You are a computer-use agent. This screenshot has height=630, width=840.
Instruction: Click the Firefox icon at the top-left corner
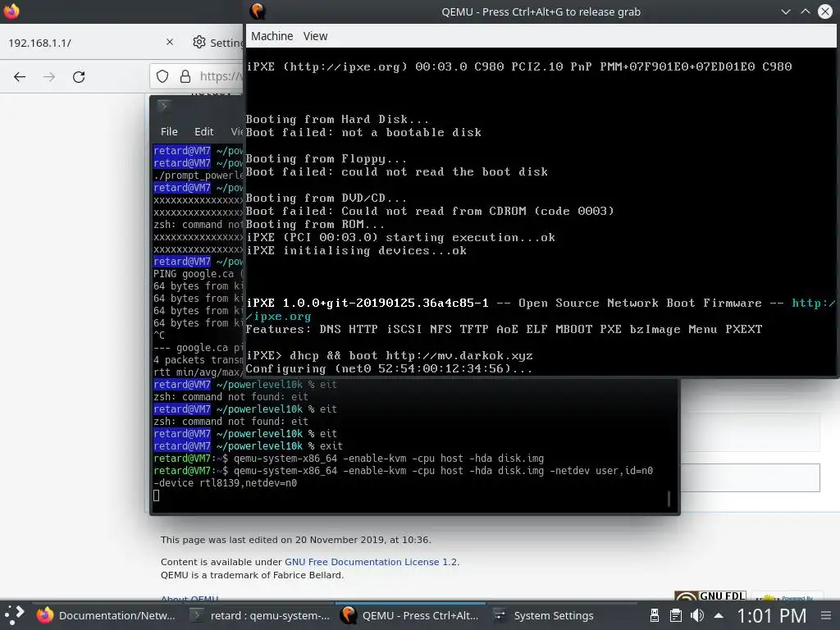coord(11,11)
